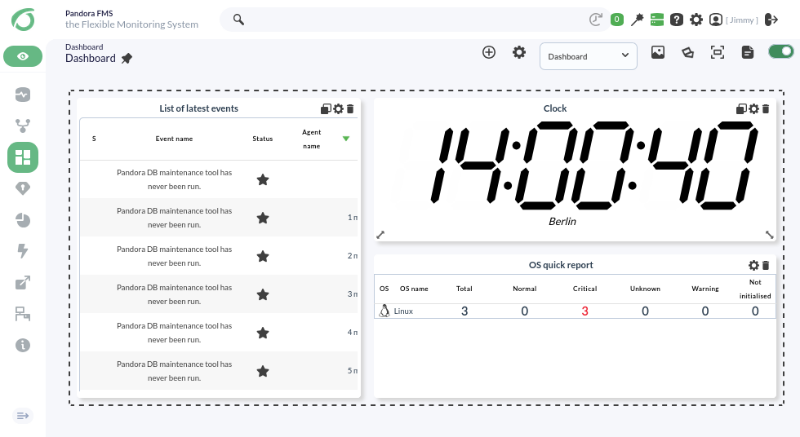Open the green server status icon
800x437 pixels.
click(x=657, y=19)
